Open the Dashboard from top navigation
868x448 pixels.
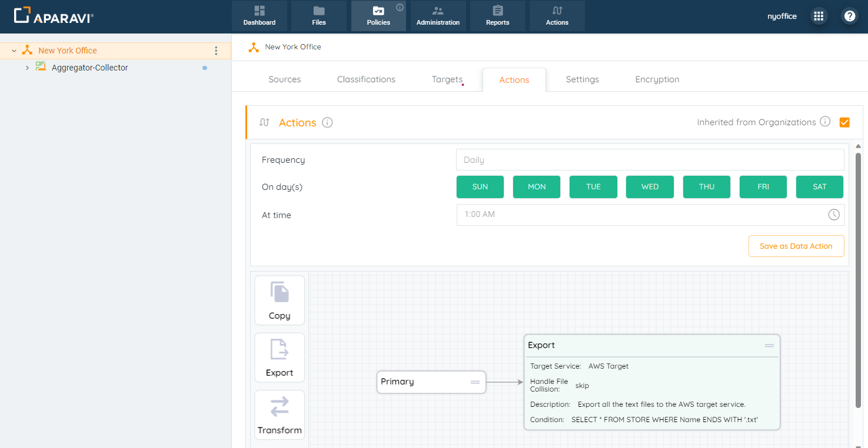click(259, 16)
